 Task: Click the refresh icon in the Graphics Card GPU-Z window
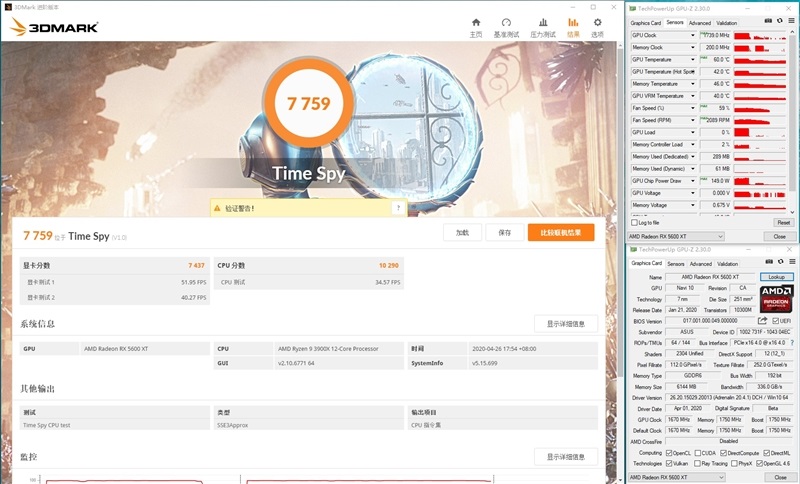[x=781, y=262]
